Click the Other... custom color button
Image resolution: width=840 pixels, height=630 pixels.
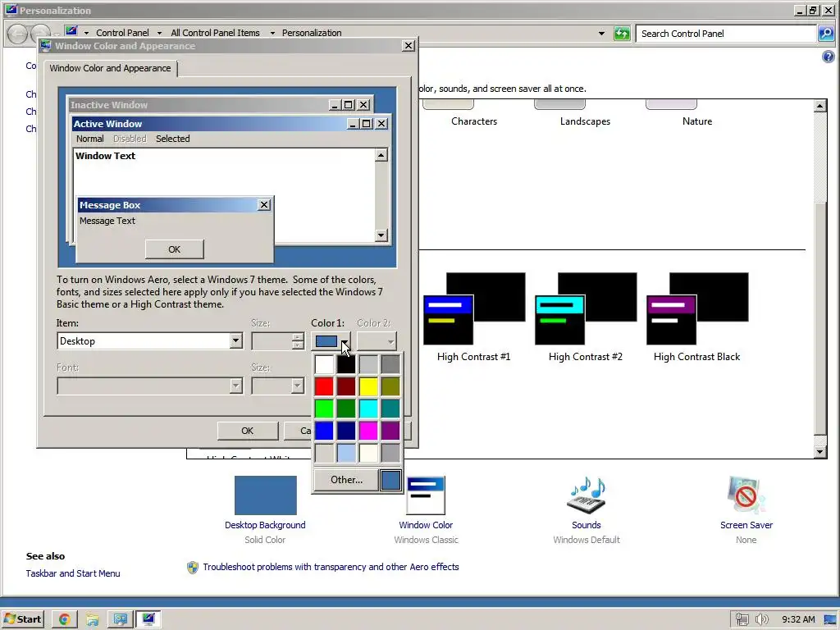pyautogui.click(x=346, y=479)
